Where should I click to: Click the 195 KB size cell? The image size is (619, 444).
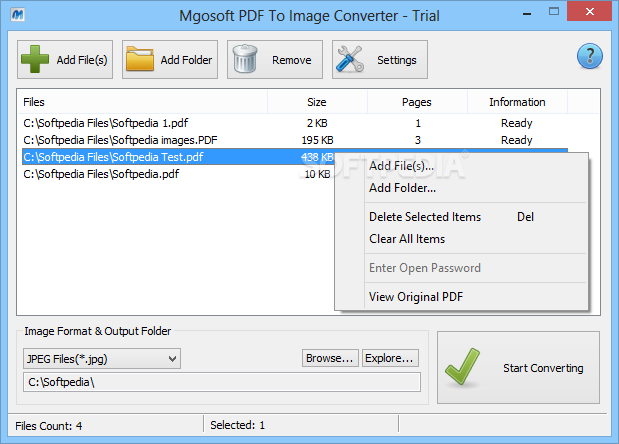point(317,140)
